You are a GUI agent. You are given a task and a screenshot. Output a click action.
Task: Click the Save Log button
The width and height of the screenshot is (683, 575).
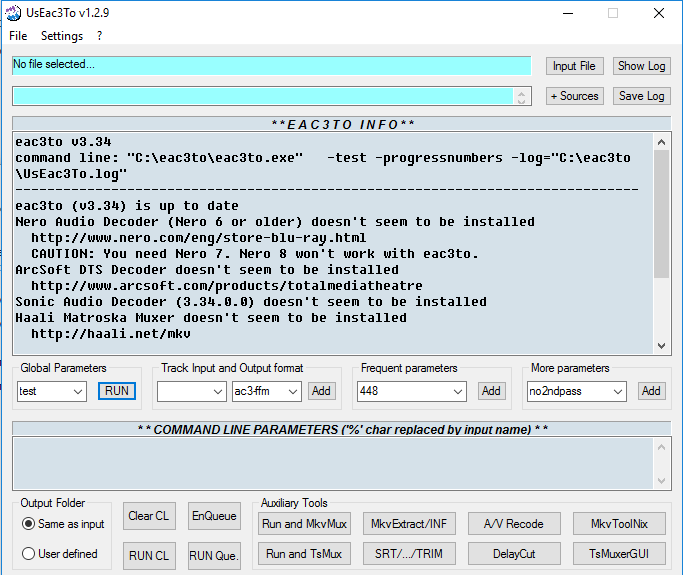641,96
